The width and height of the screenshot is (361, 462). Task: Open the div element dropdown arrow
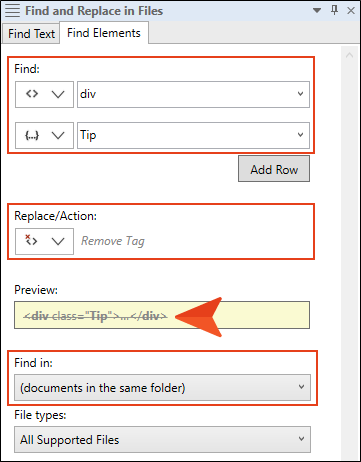click(300, 94)
